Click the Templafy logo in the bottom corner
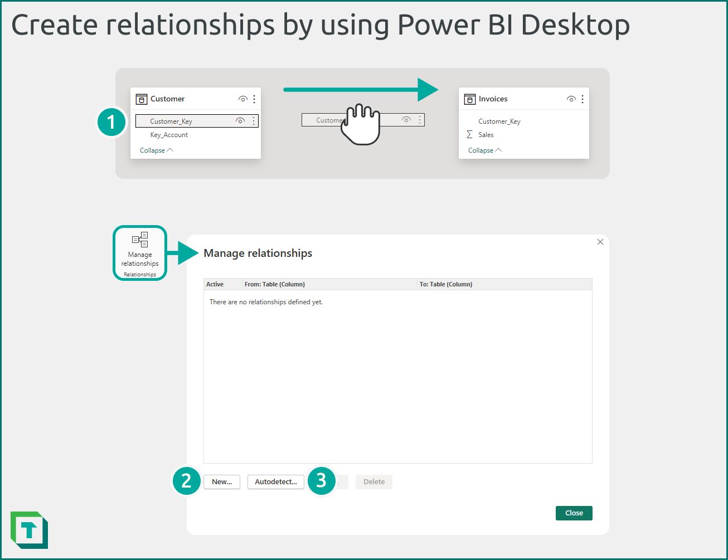 tap(28, 530)
